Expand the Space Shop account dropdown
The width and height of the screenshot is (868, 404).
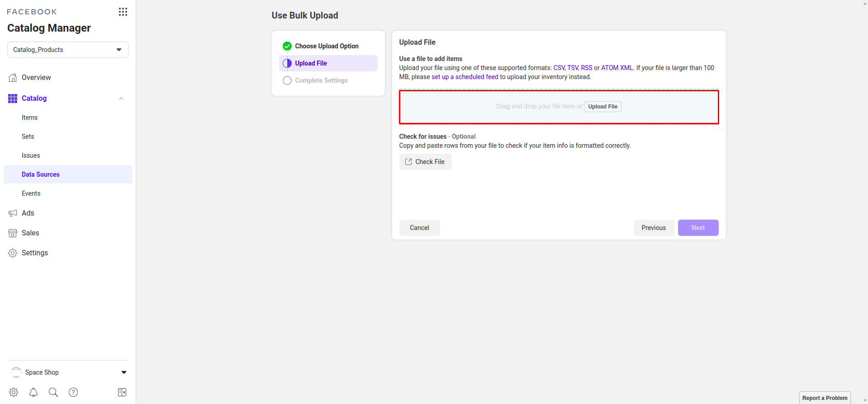[123, 372]
